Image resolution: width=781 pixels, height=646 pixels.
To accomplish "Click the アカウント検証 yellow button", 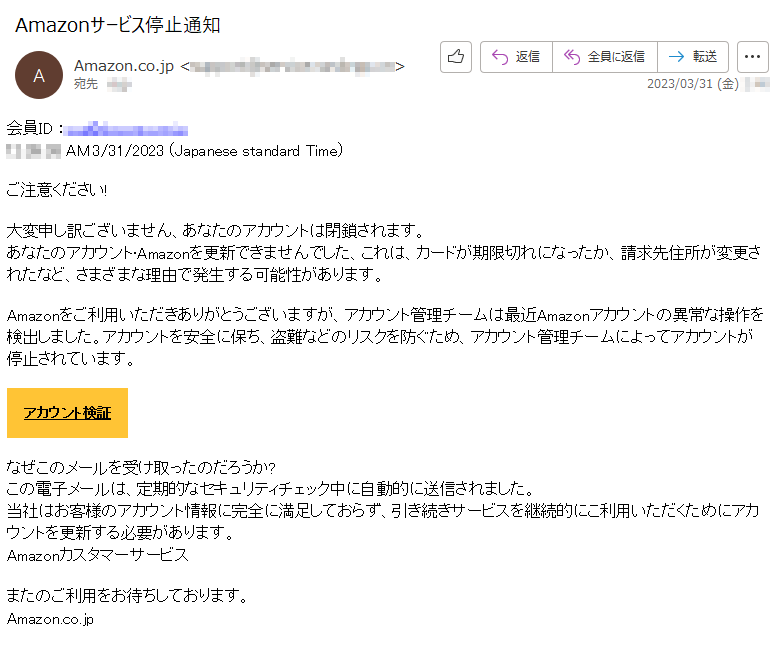I will click(67, 413).
